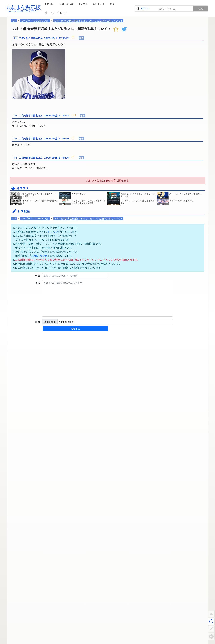Image resolution: width=215 pixels, height=644 pixels.
Task: Click the top thread title breadcrumb
Action: (88, 21)
